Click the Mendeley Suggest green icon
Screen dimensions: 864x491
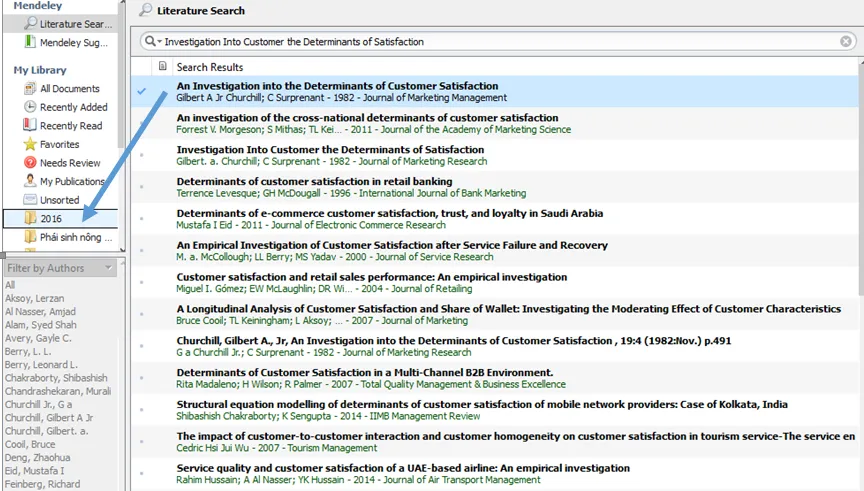pos(30,42)
